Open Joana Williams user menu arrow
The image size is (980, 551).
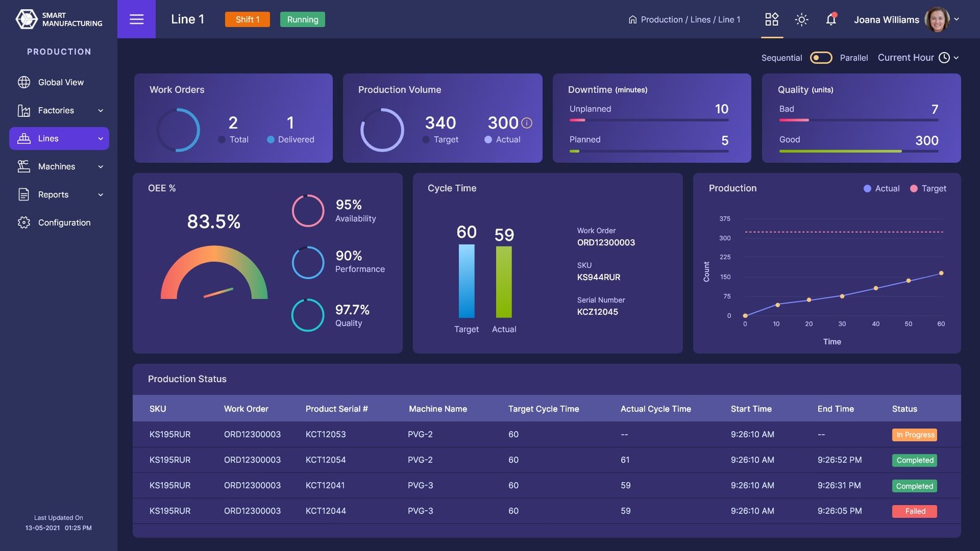click(x=956, y=20)
